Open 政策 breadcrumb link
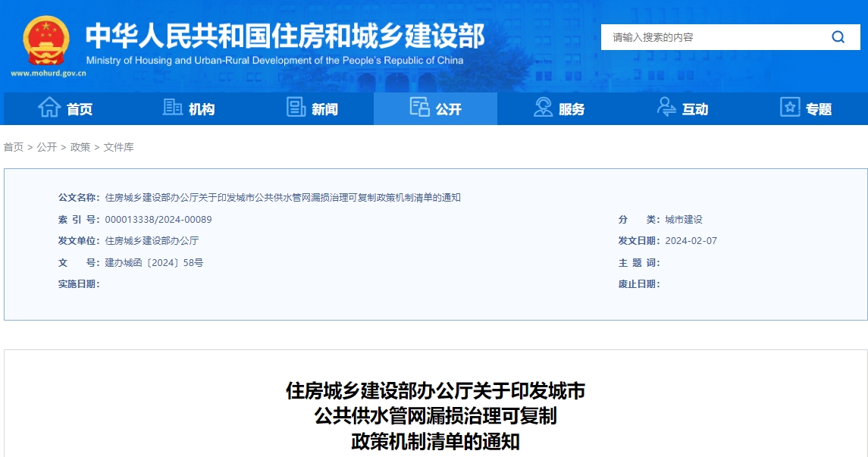 point(80,147)
